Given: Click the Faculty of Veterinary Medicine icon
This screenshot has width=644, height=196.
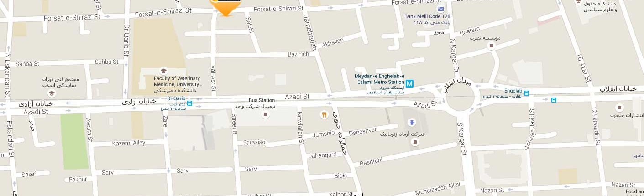Looking at the screenshot, I should (163, 71).
